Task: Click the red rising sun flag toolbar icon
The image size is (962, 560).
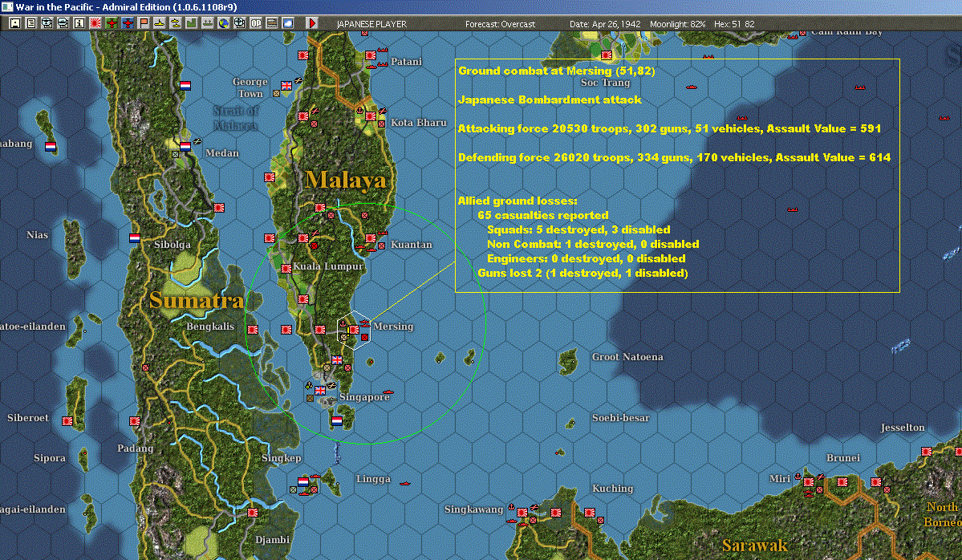Action: pos(95,23)
